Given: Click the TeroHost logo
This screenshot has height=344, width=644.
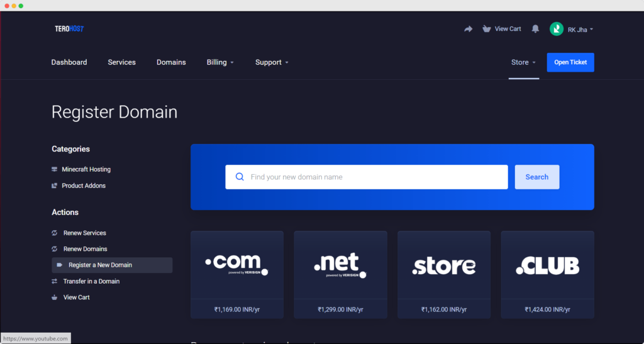Looking at the screenshot, I should 69,29.
